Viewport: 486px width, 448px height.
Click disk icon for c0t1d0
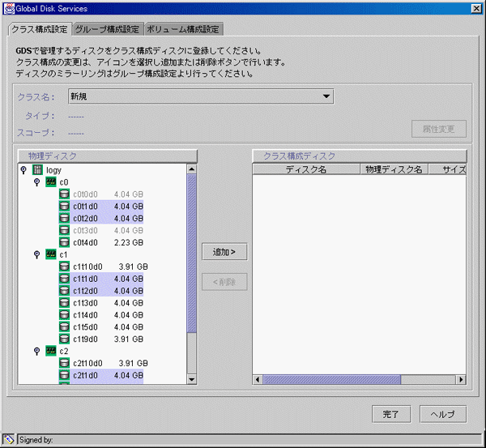(64, 206)
